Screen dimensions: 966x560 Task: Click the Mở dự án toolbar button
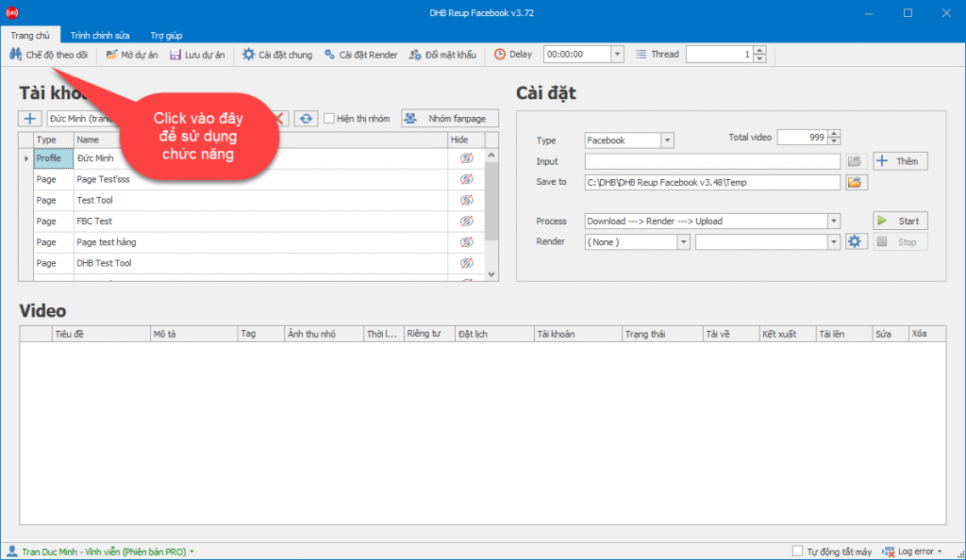(x=131, y=55)
